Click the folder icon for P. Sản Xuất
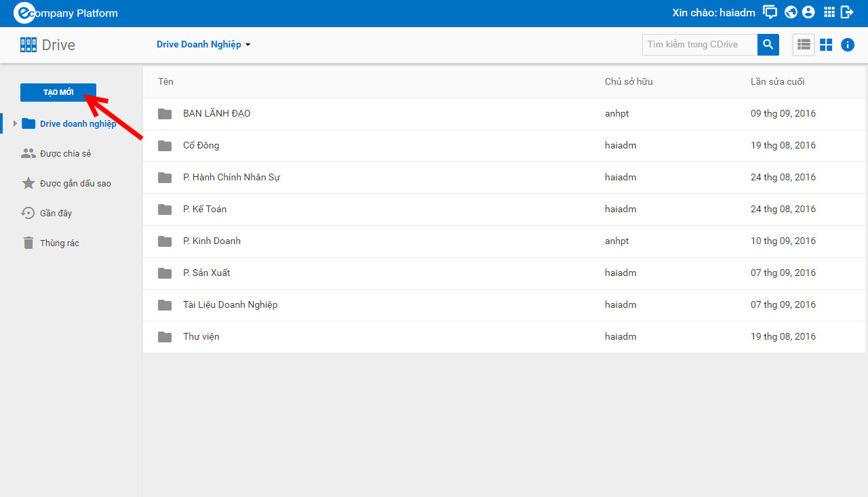The image size is (868, 497). point(165,273)
